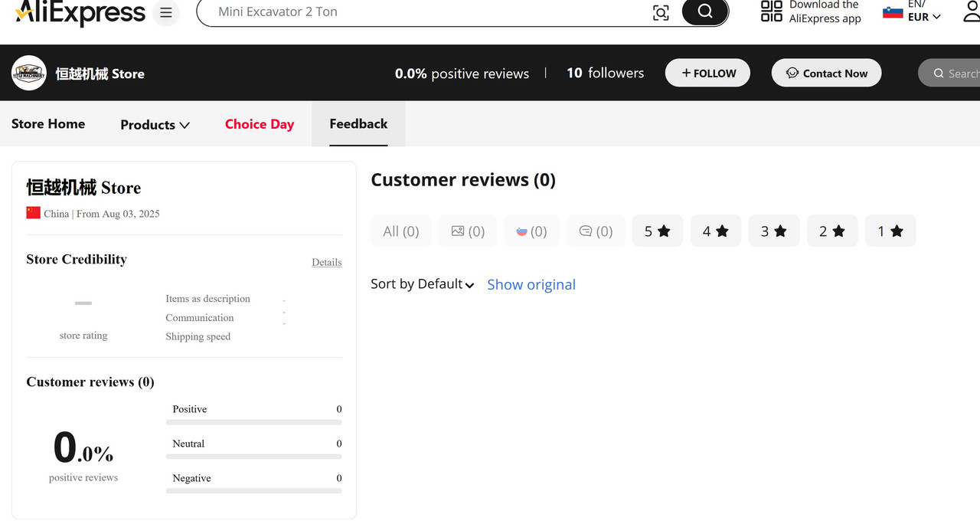
Task: Click the Communication rating label
Action: tap(200, 318)
